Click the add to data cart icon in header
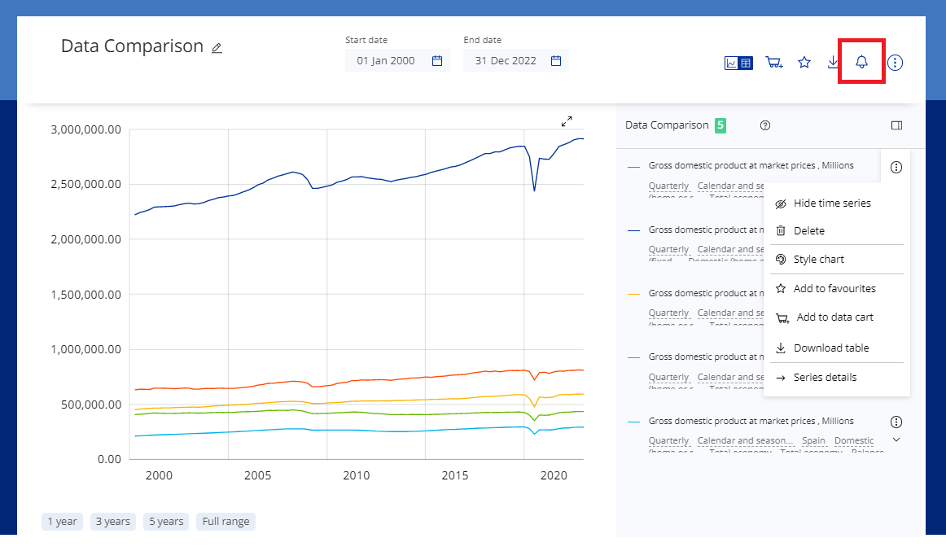The image size is (946, 560). pos(774,63)
